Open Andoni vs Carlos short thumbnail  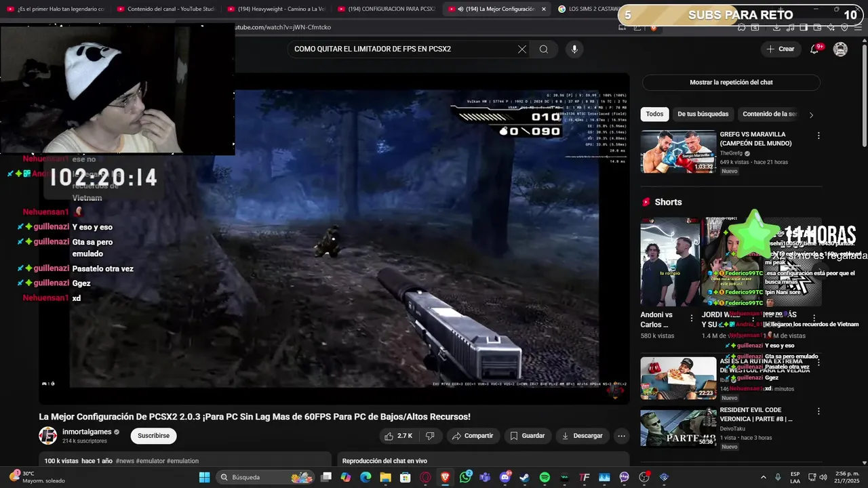click(670, 262)
